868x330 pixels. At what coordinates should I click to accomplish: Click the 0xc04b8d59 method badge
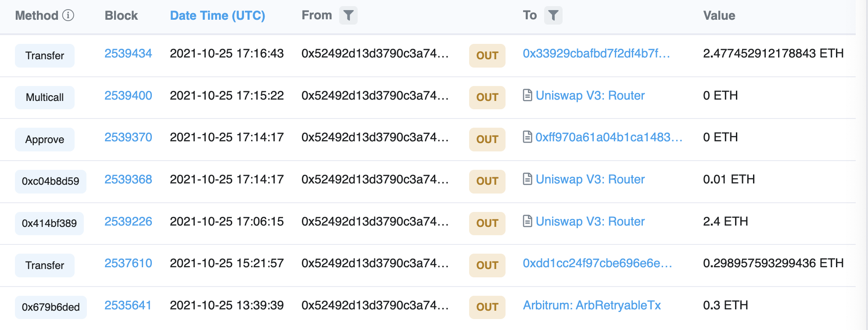click(x=50, y=181)
